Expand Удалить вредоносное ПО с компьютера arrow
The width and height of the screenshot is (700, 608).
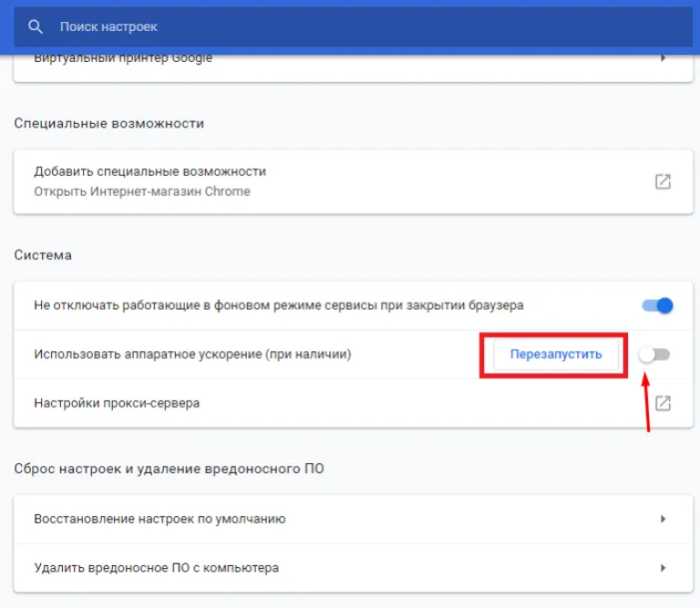click(663, 568)
